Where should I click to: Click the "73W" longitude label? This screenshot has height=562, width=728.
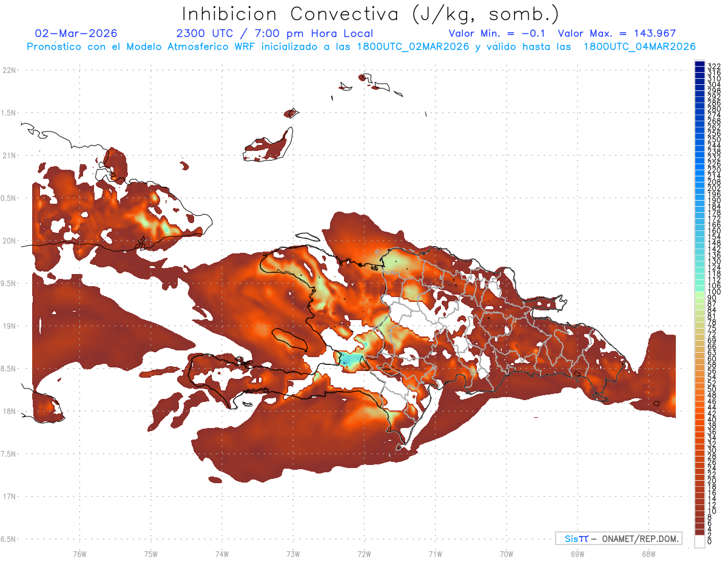[x=293, y=554]
